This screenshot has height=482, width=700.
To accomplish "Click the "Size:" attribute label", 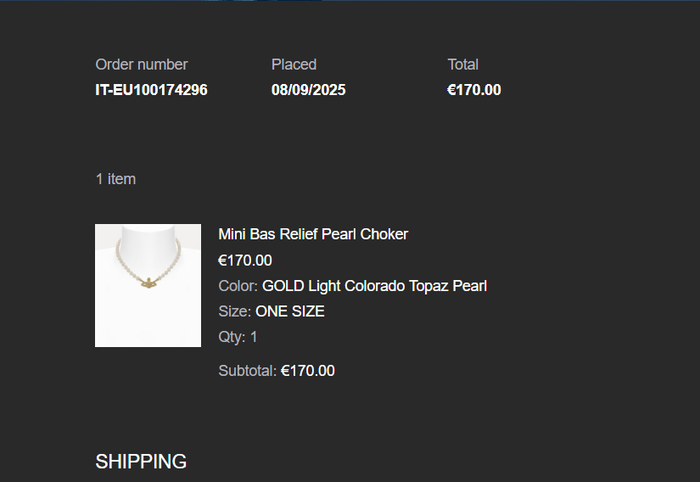I will [235, 311].
